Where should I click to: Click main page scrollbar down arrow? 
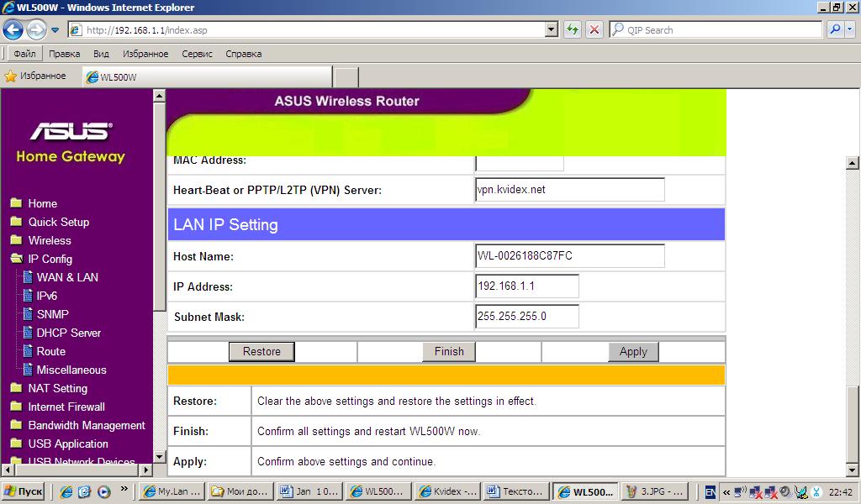[853, 470]
